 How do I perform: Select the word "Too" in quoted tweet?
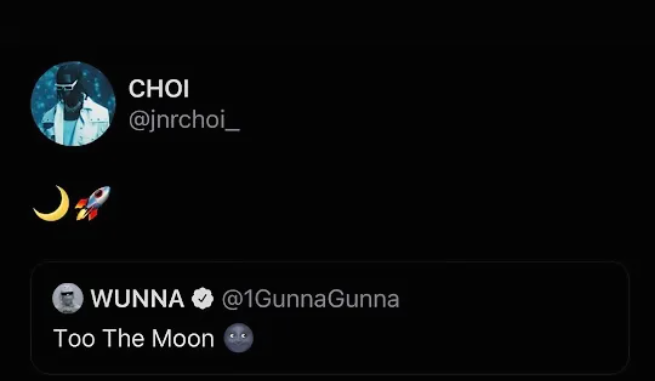tap(75, 338)
